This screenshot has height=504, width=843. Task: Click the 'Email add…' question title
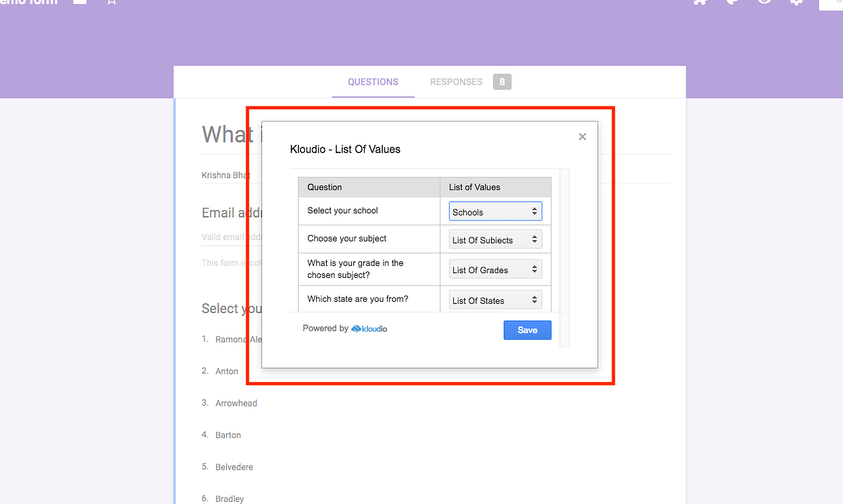tap(232, 213)
